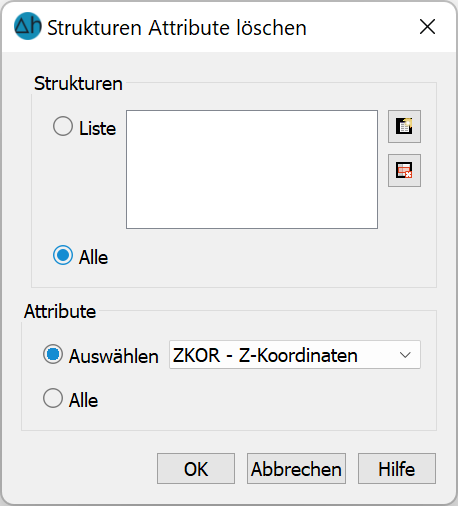Open help with the Hilfe button
Viewport: 458px width, 506px height.
(397, 469)
